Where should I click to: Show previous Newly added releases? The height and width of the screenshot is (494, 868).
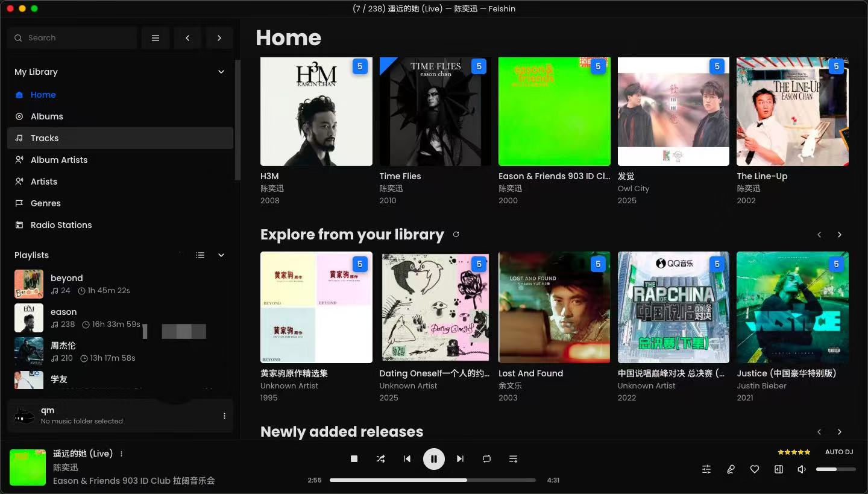point(819,432)
